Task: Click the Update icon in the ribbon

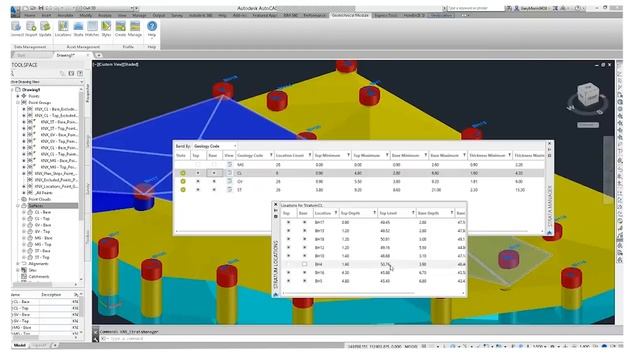Action: click(45, 27)
